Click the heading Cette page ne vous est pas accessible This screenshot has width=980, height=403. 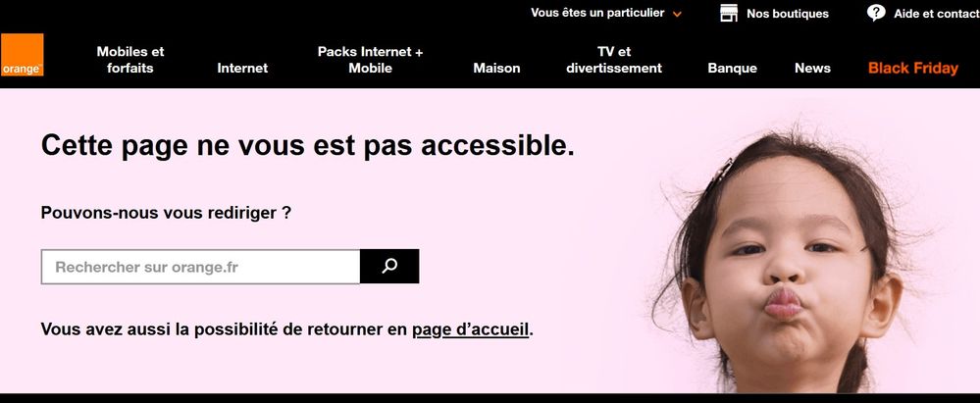[307, 145]
